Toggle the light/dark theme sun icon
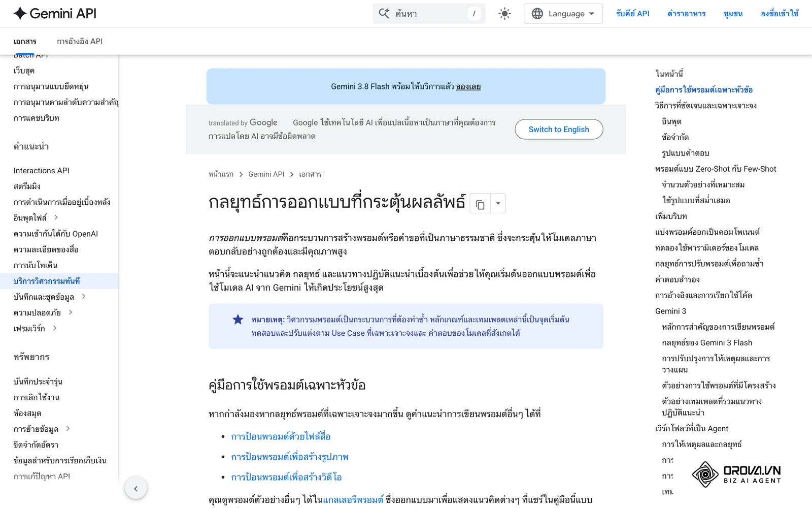 coord(504,14)
